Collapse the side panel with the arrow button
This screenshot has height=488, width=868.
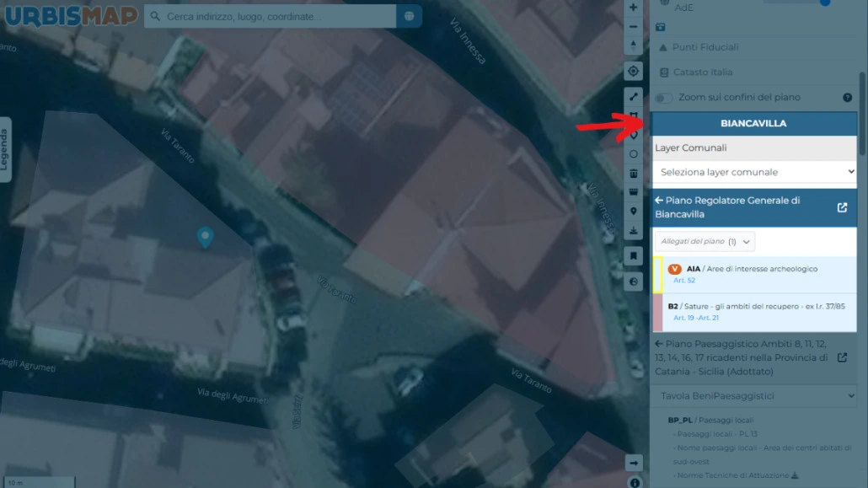click(633, 463)
